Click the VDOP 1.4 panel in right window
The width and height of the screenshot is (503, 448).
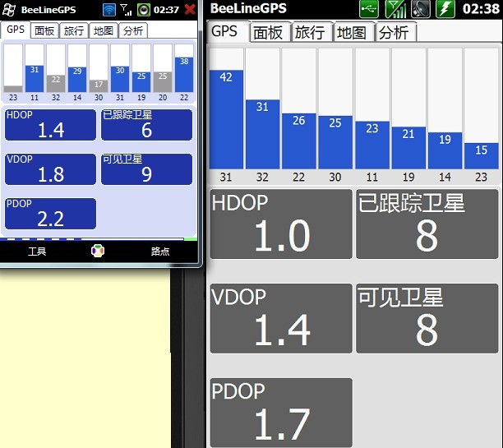[x=281, y=318]
